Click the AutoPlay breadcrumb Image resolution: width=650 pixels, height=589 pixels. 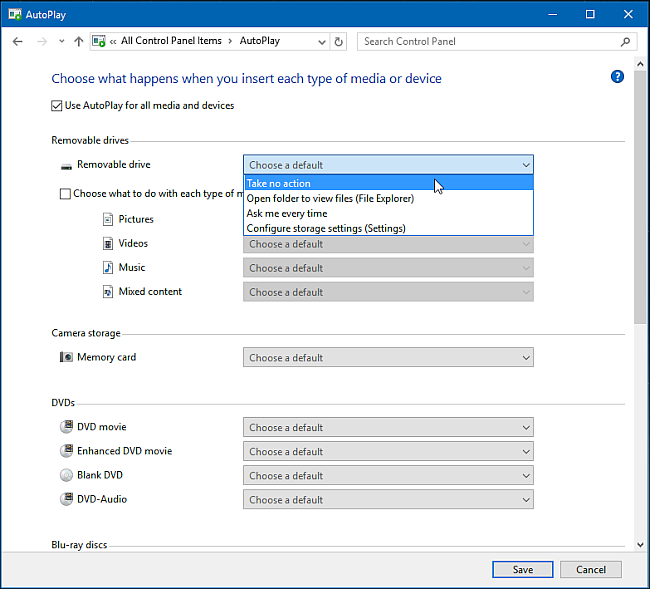[x=260, y=41]
